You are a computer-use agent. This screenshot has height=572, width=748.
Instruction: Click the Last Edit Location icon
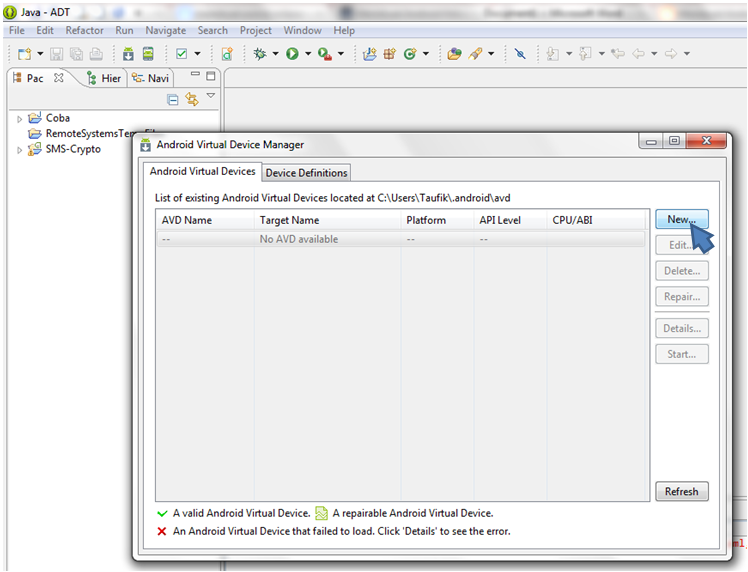(618, 54)
